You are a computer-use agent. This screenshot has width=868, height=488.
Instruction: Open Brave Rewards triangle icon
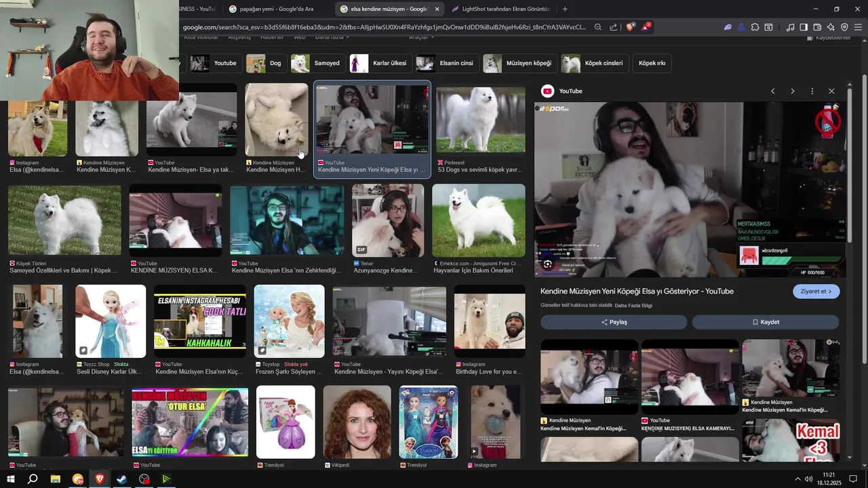tap(646, 27)
